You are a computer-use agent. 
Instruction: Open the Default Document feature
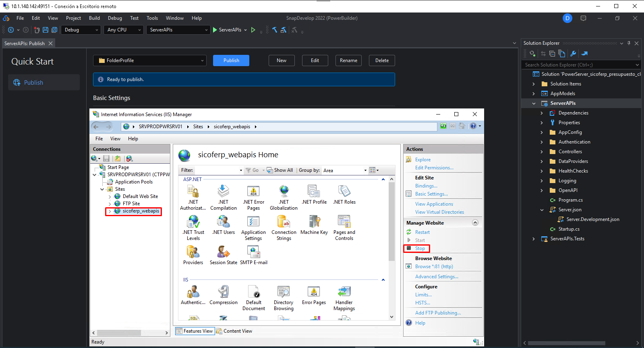(x=253, y=292)
